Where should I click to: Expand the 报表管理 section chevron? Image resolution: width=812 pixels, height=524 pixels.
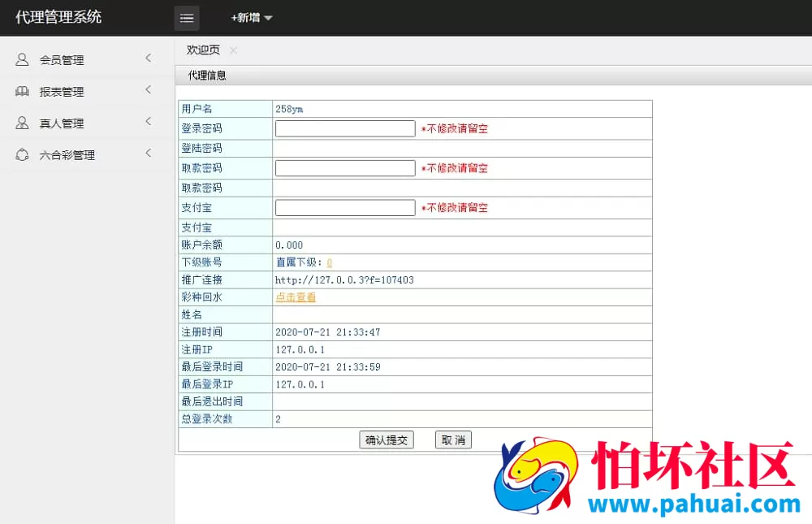pyautogui.click(x=148, y=91)
